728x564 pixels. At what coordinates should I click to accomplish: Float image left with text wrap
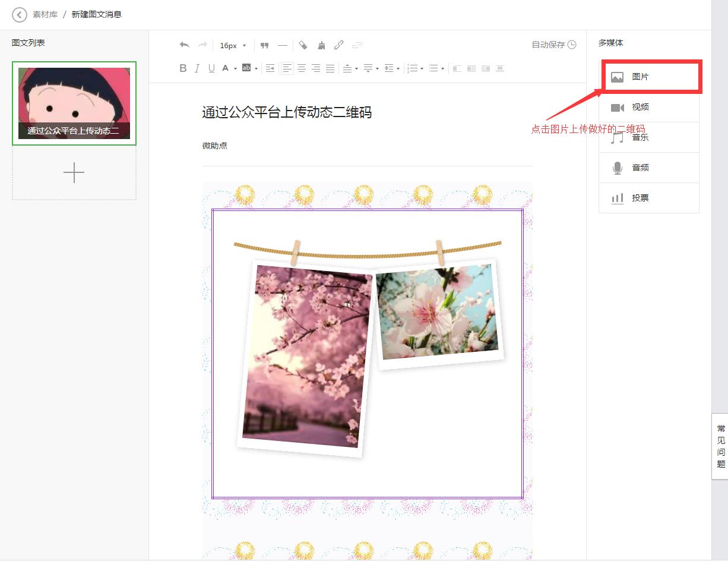[x=471, y=68]
